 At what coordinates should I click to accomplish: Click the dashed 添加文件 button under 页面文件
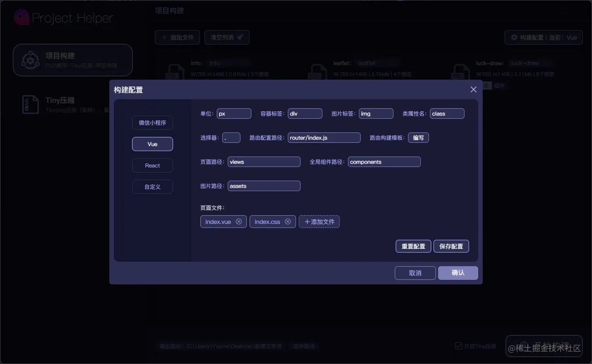pyautogui.click(x=319, y=222)
